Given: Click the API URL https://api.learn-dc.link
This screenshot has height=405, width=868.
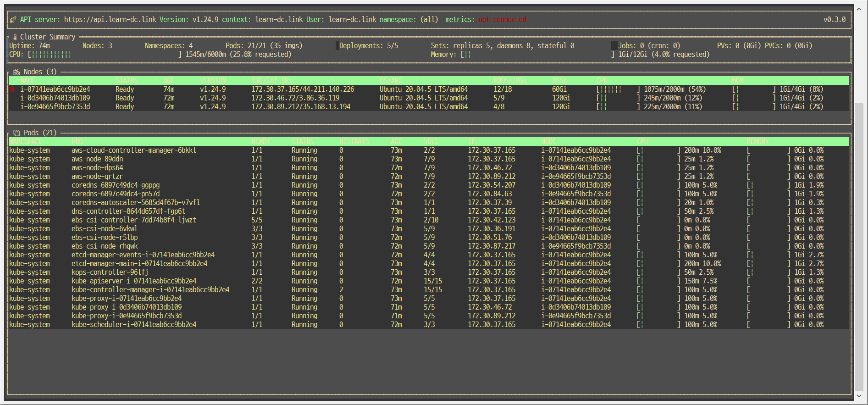Looking at the screenshot, I should [x=110, y=20].
